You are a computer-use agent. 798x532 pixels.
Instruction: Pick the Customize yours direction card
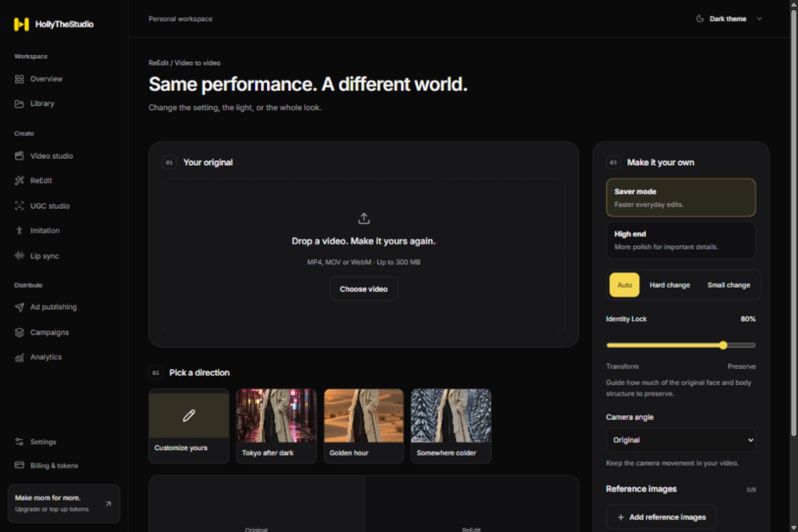(189, 426)
